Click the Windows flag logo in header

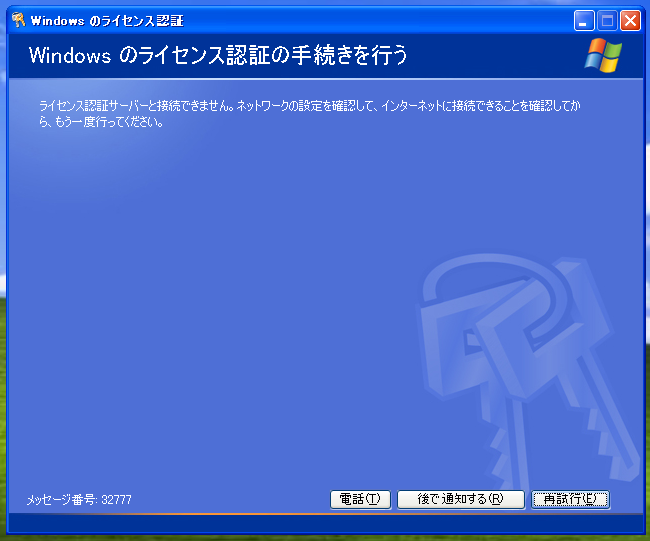point(603,55)
